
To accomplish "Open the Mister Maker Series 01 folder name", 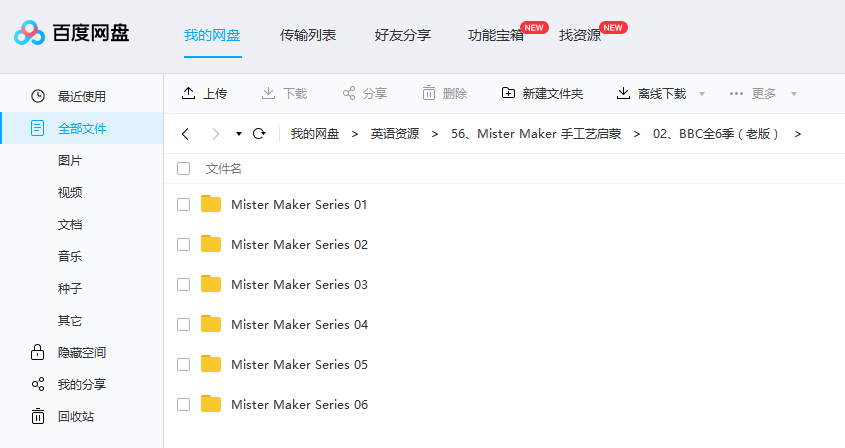I will 299,204.
